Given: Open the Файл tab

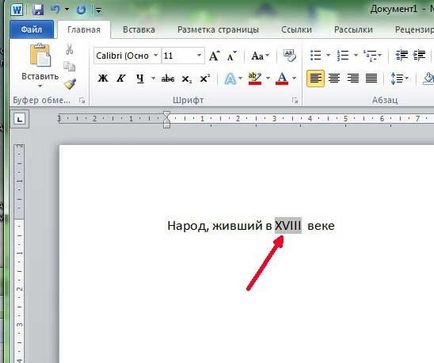Looking at the screenshot, I should tap(31, 30).
